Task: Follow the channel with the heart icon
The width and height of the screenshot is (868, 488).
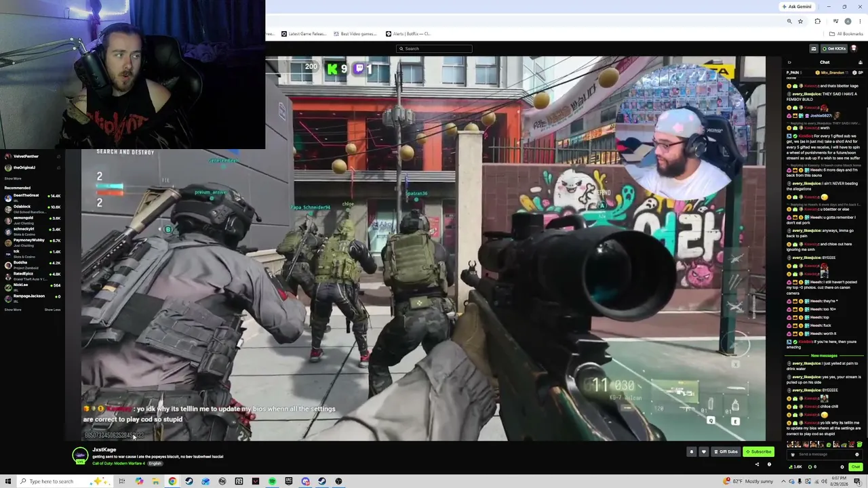Action: (x=704, y=451)
